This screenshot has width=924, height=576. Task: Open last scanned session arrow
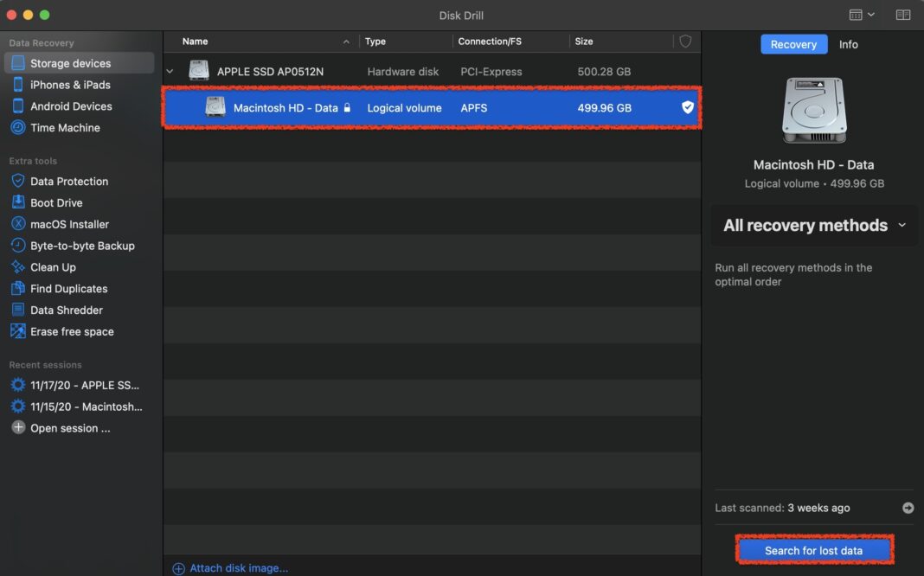(908, 508)
